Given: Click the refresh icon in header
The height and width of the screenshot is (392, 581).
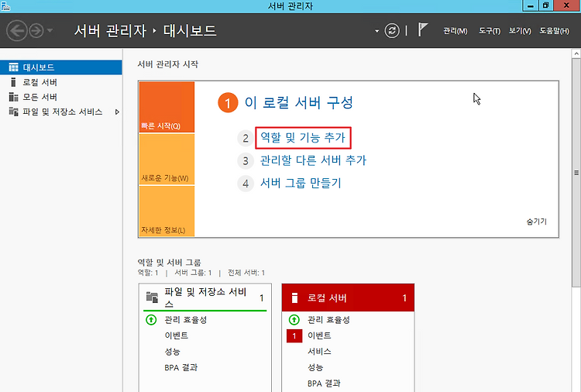Looking at the screenshot, I should 392,30.
